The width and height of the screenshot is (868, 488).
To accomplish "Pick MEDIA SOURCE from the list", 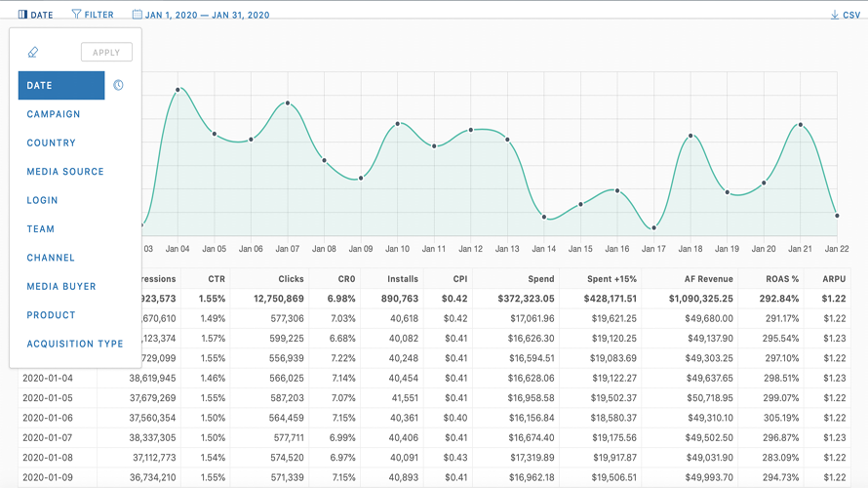I will coord(65,172).
